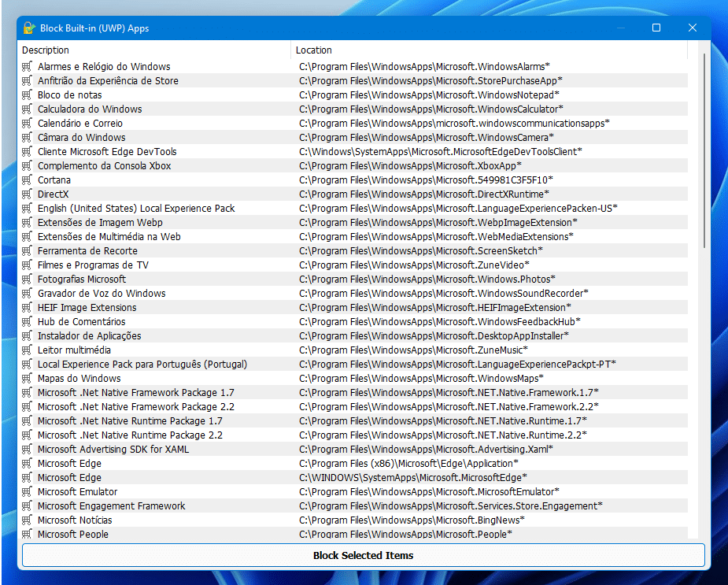
Task: Close the Block Built-in (UWP) Apps window
Action: pos(693,28)
